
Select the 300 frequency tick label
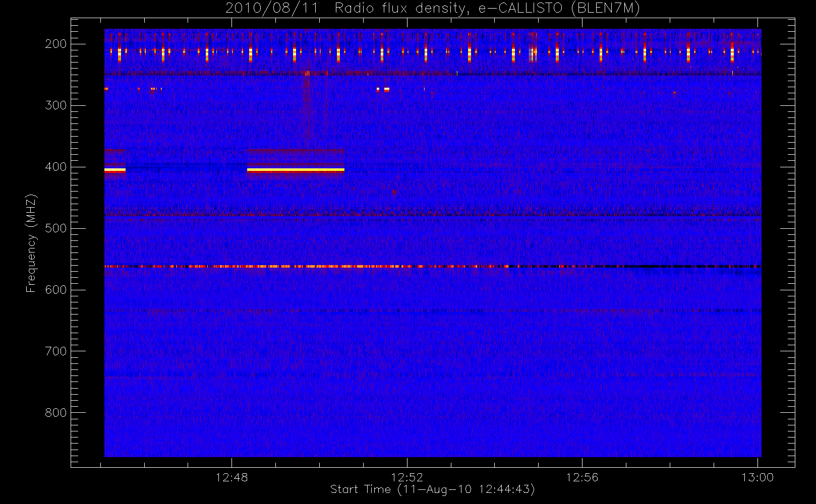pyautogui.click(x=56, y=105)
